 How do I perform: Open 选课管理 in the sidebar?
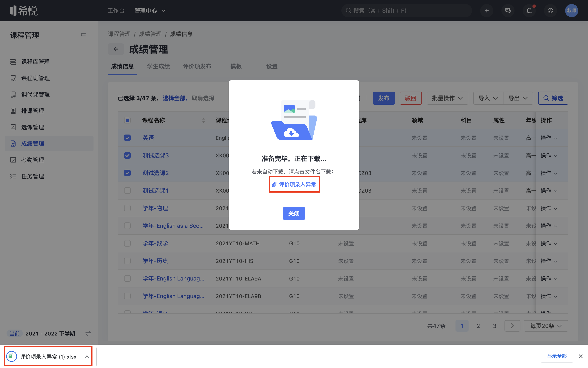point(49,127)
